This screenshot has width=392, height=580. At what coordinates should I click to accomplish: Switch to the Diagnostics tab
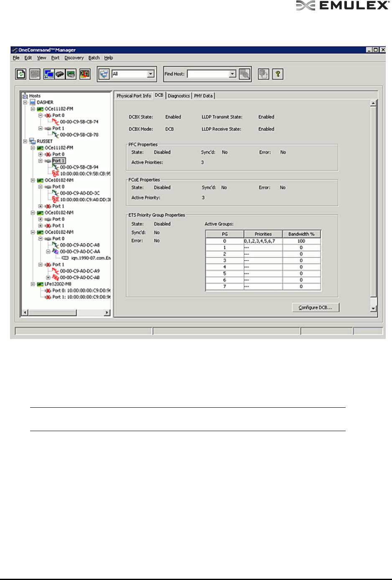point(179,96)
